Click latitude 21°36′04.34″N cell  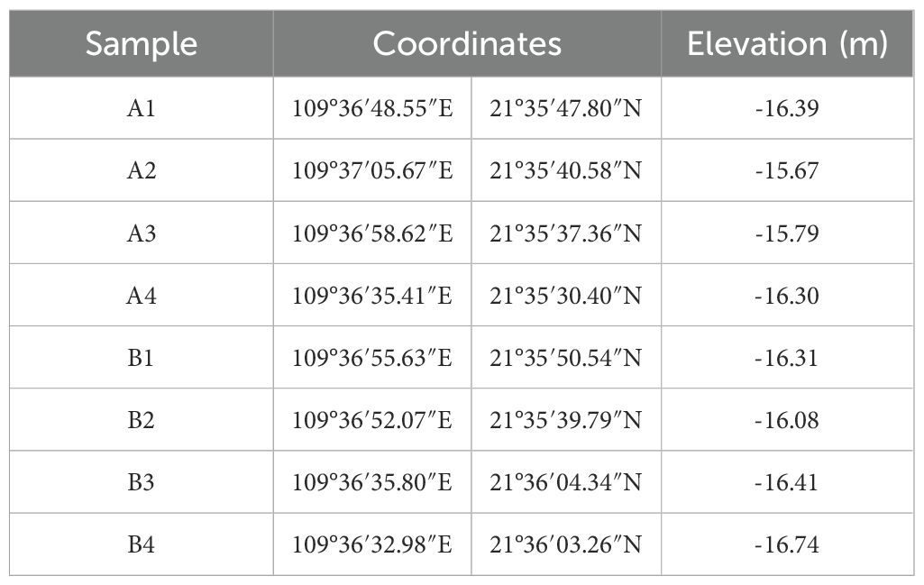566,482
